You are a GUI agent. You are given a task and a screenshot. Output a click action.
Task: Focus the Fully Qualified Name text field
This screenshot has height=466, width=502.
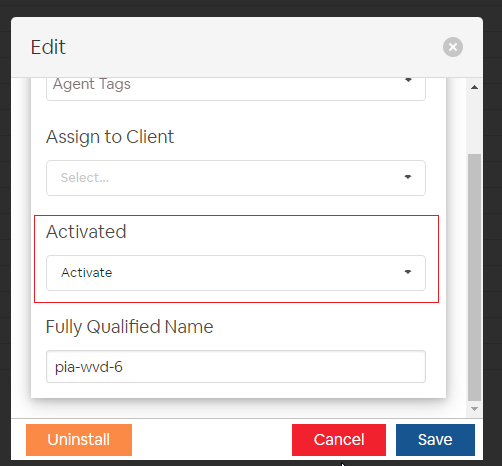pyautogui.click(x=236, y=366)
